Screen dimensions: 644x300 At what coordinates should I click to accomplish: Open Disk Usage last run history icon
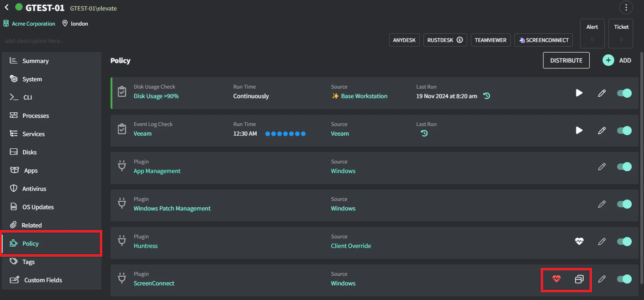tap(487, 96)
